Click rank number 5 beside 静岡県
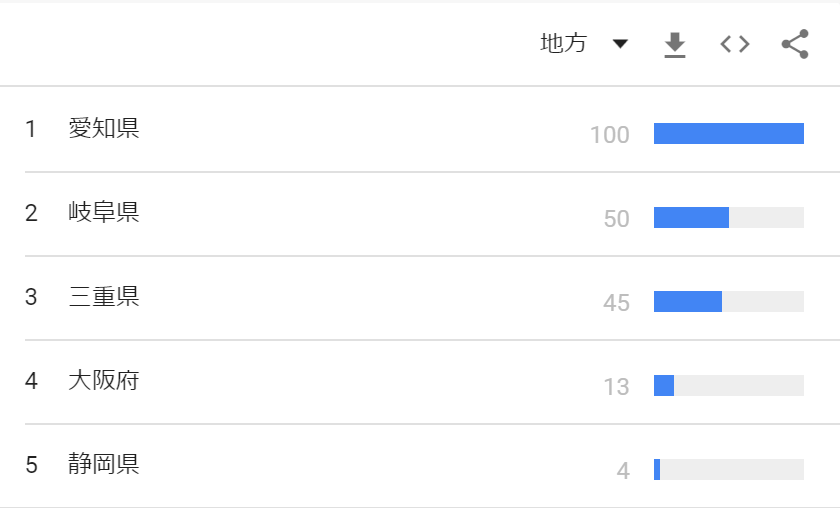Viewport: 840px width, 508px height. click(31, 465)
